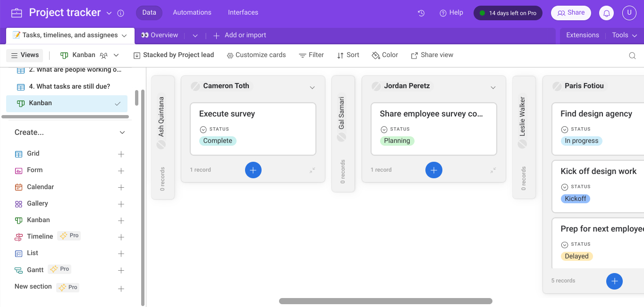The image size is (644, 307).
Task: Collapse the Create section chevron
Action: pos(122,133)
